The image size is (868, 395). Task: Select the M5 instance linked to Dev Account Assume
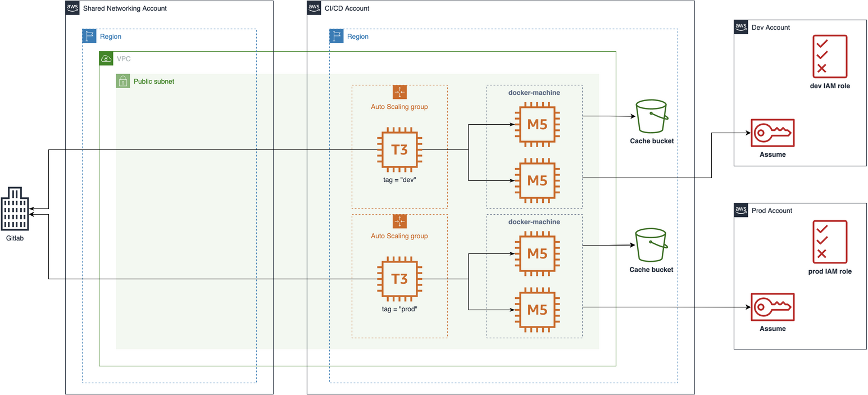pos(537,181)
